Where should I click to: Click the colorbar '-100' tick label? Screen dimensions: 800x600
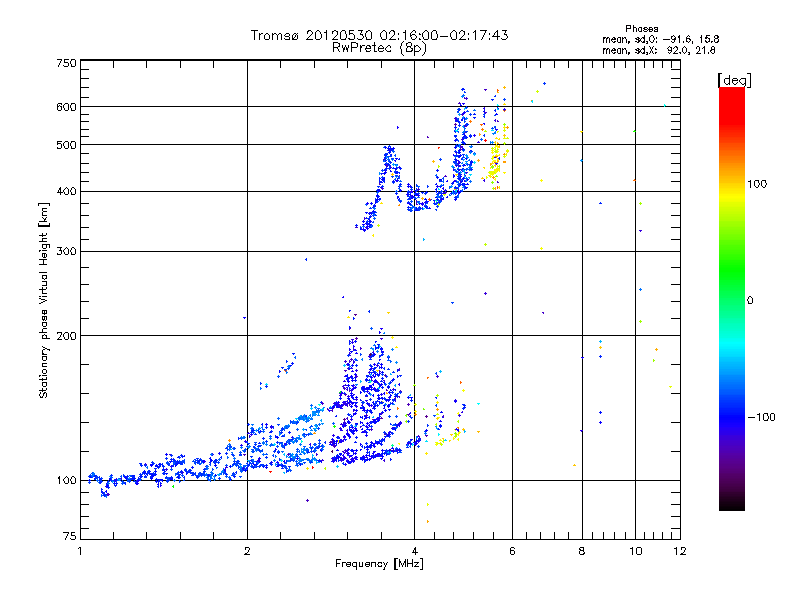761,417
